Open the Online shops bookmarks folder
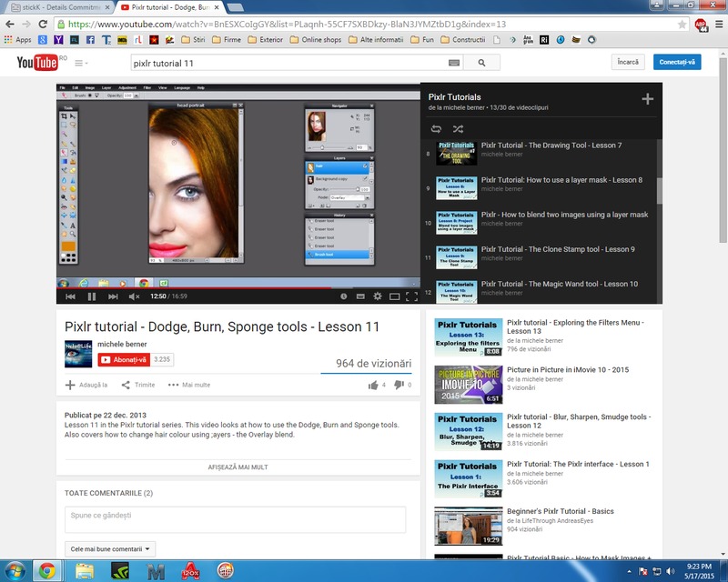This screenshot has width=728, height=582. 316,40
